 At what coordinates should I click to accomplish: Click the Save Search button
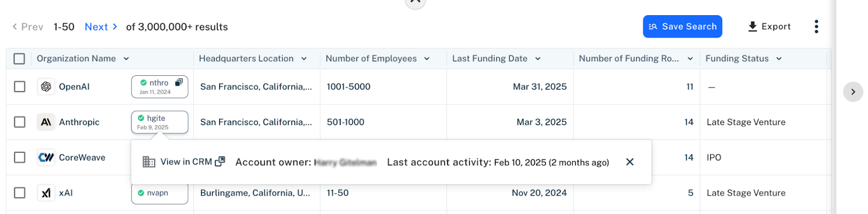pos(682,27)
